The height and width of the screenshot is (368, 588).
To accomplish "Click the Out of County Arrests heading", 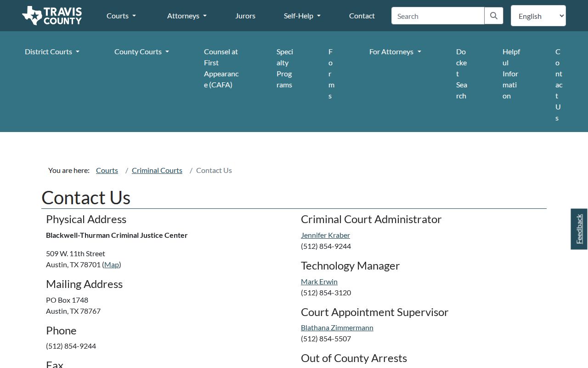I will point(354,358).
